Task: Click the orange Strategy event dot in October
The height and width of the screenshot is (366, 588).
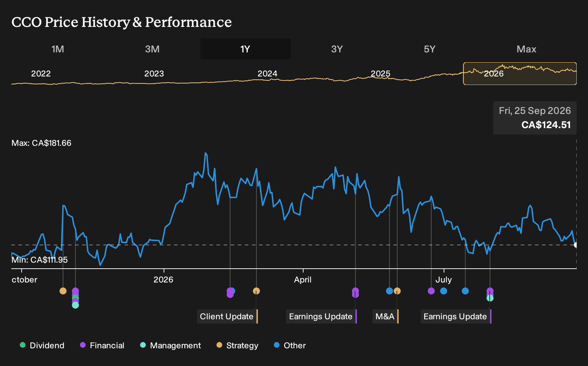Action: tap(63, 291)
